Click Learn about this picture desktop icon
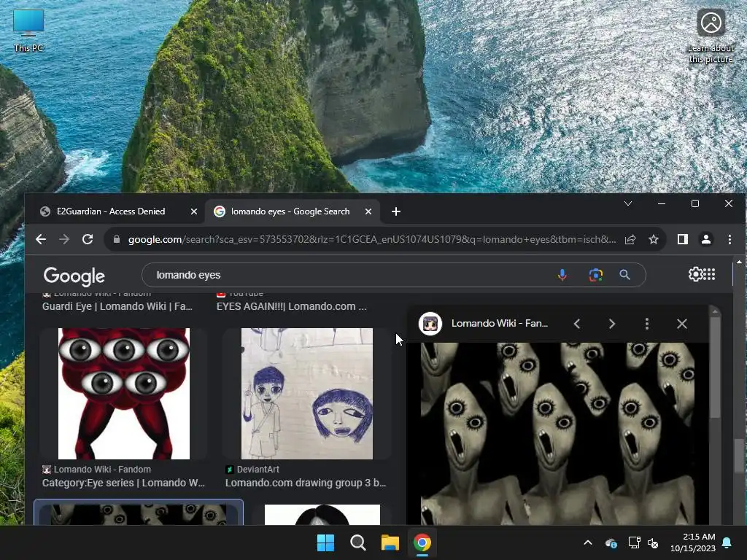Image resolution: width=747 pixels, height=560 pixels. (x=711, y=36)
